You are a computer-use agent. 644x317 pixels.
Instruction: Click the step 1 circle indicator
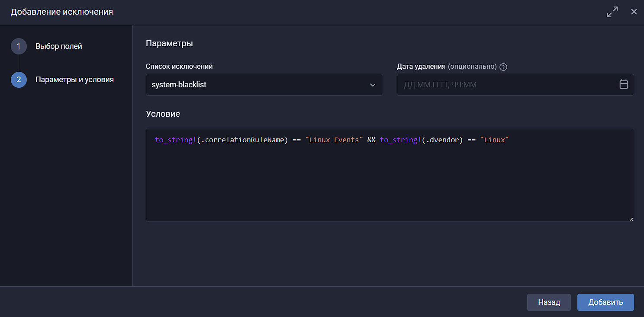19,46
